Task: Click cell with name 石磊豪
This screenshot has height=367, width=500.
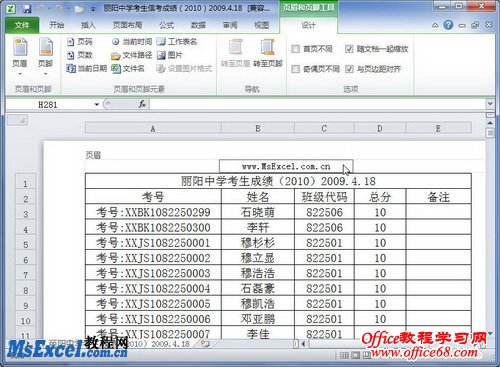Action: (x=258, y=288)
